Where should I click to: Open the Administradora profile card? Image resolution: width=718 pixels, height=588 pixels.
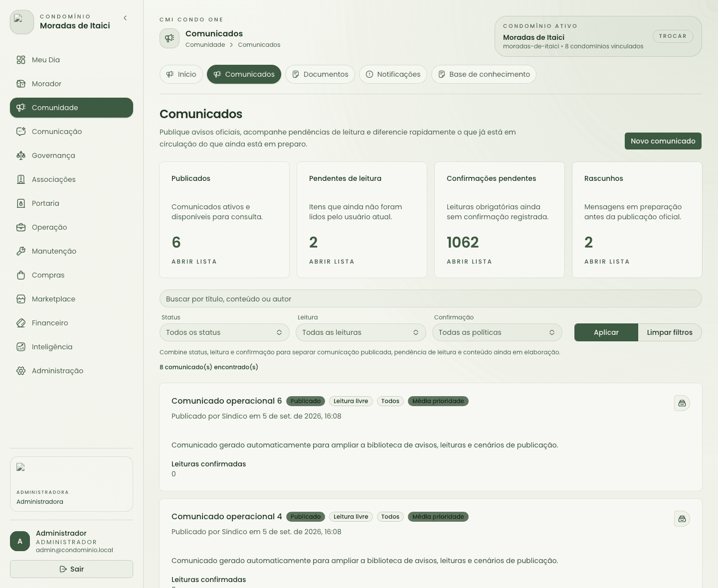pyautogui.click(x=71, y=484)
